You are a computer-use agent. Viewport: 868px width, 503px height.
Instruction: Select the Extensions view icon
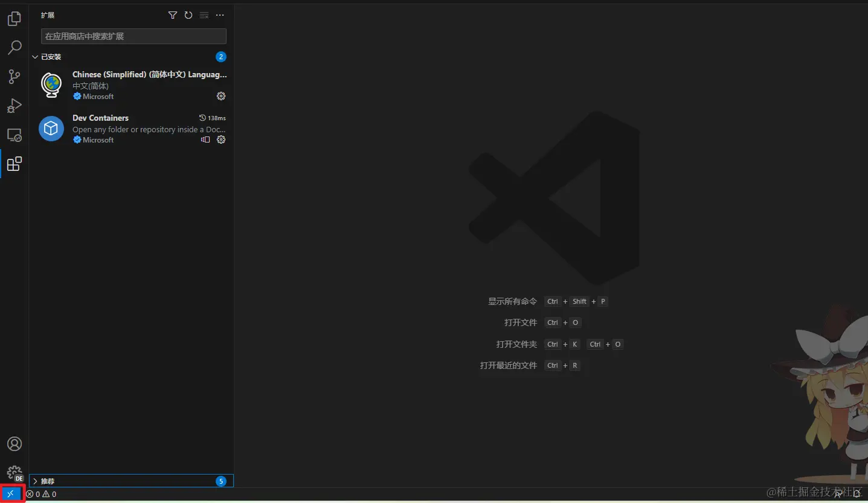(14, 164)
